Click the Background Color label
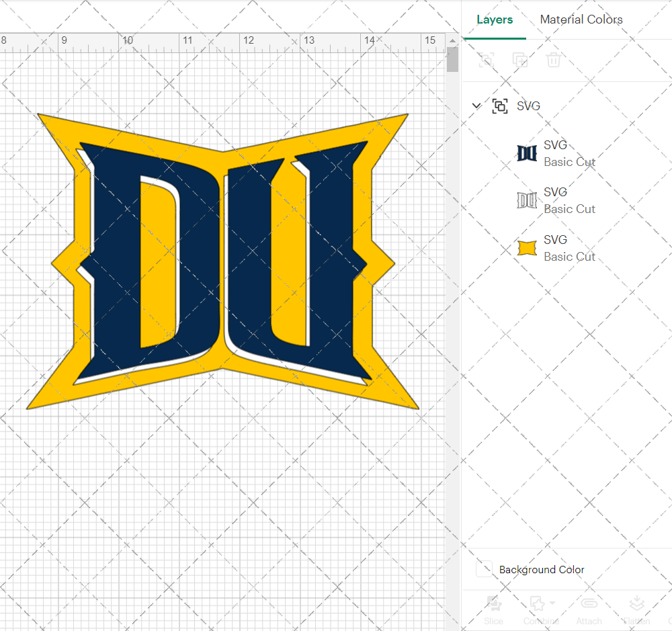Viewport: 672px width, 631px height. 542,570
